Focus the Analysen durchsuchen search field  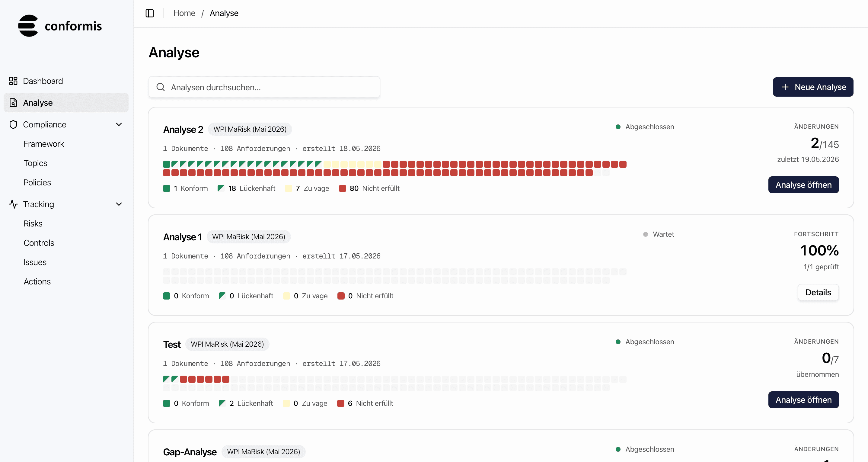(x=264, y=87)
